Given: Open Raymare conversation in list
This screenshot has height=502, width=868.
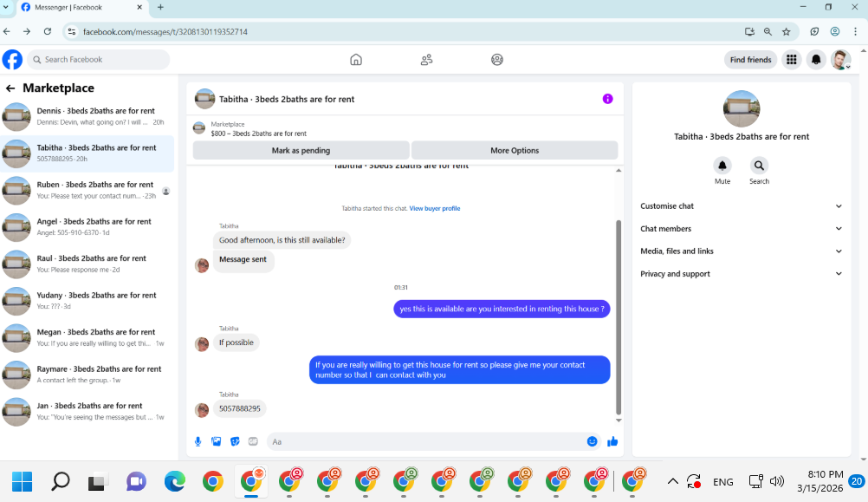Looking at the screenshot, I should pos(88,375).
